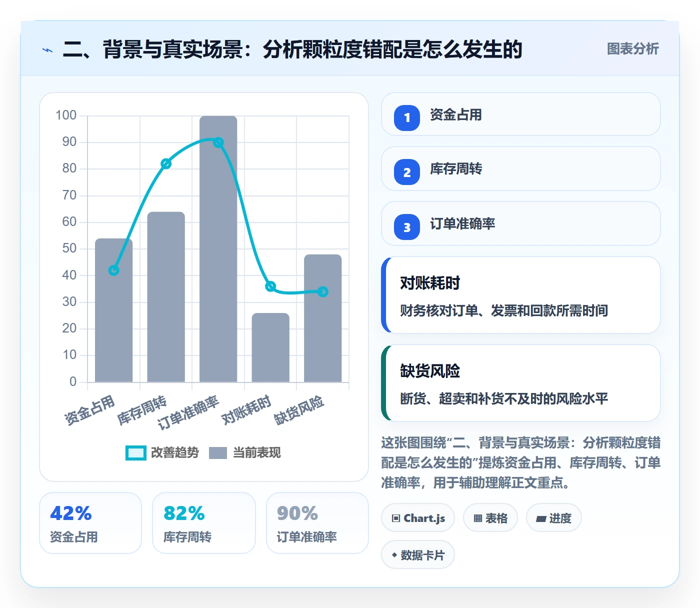Toggle the 改善趋势 legend swatch
700x608 pixels.
click(x=135, y=453)
